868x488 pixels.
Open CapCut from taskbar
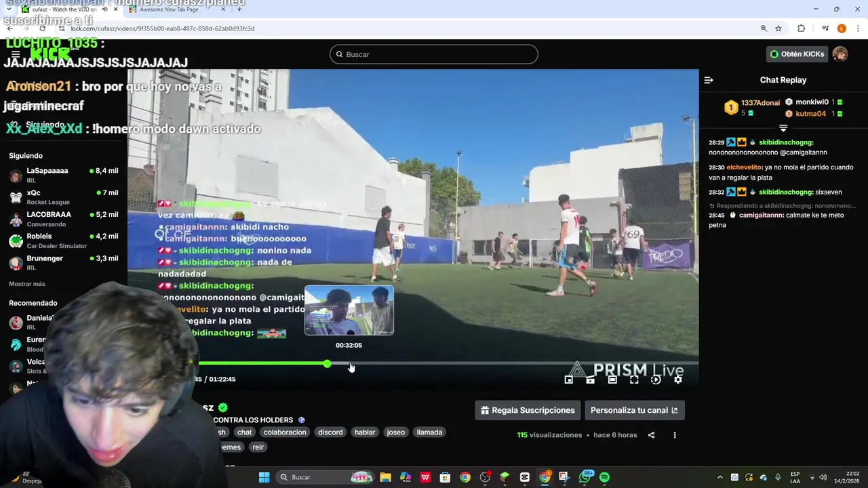525,477
